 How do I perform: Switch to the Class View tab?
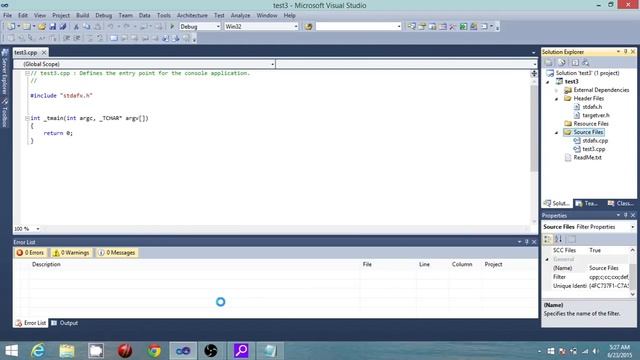621,203
